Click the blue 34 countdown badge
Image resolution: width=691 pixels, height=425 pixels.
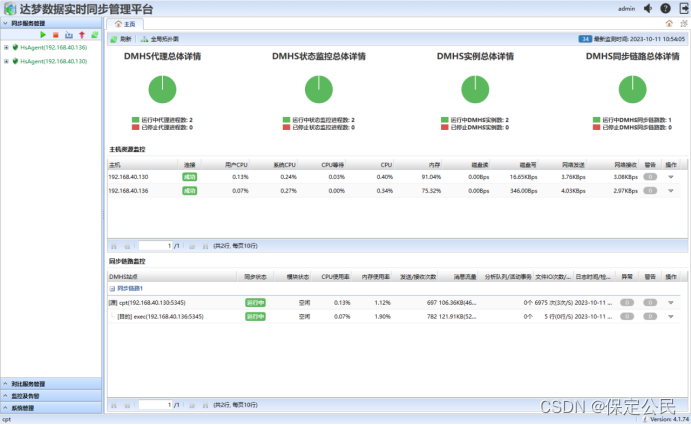point(585,39)
